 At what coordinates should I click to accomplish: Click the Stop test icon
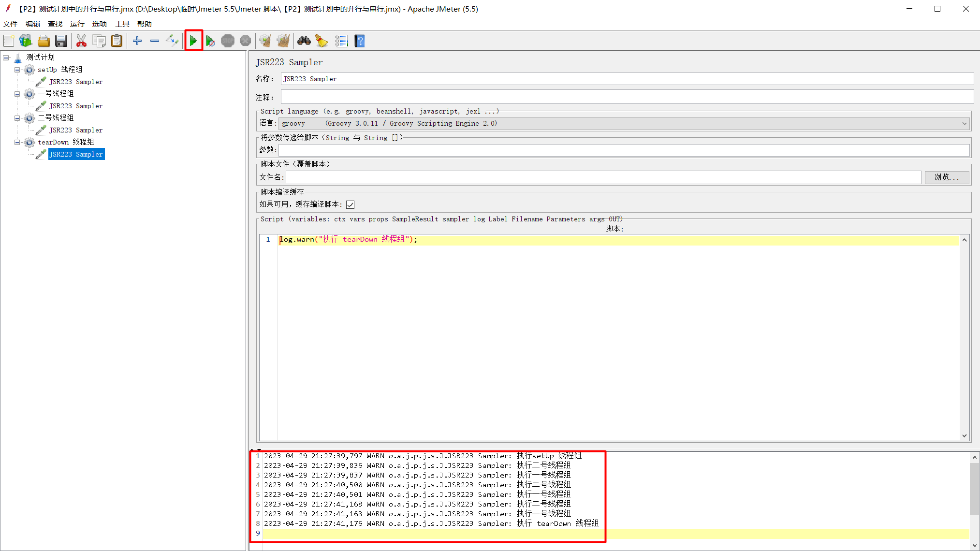[228, 41]
